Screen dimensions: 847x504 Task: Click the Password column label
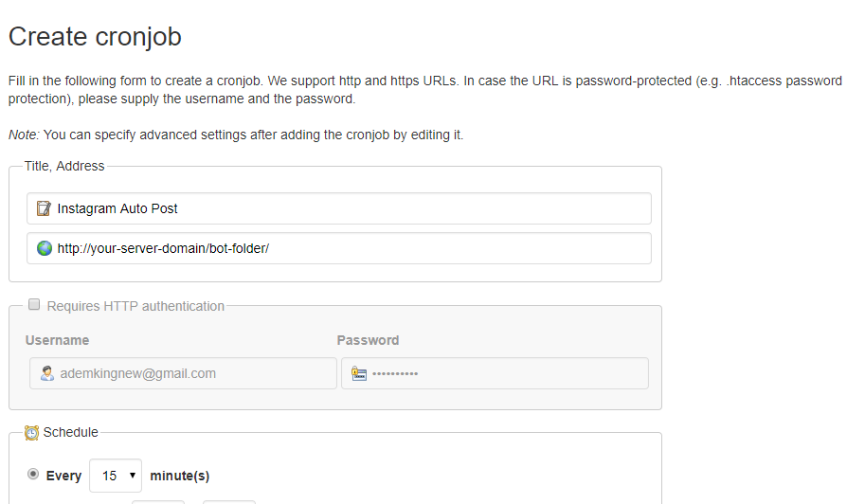pyautogui.click(x=368, y=340)
